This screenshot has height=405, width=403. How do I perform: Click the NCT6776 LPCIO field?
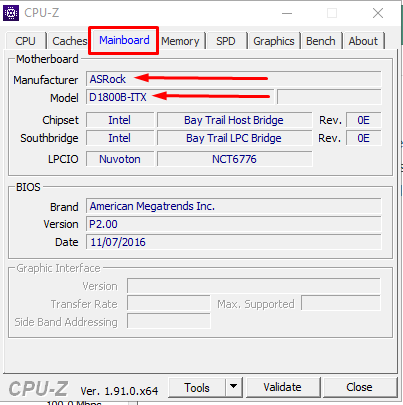coord(235,159)
